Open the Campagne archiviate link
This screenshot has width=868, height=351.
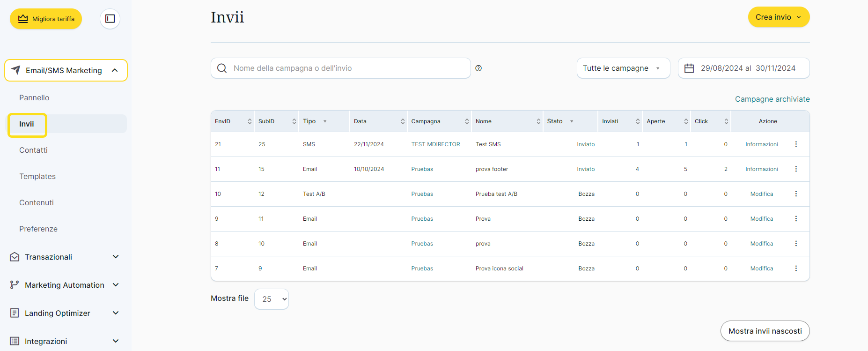[x=772, y=99]
